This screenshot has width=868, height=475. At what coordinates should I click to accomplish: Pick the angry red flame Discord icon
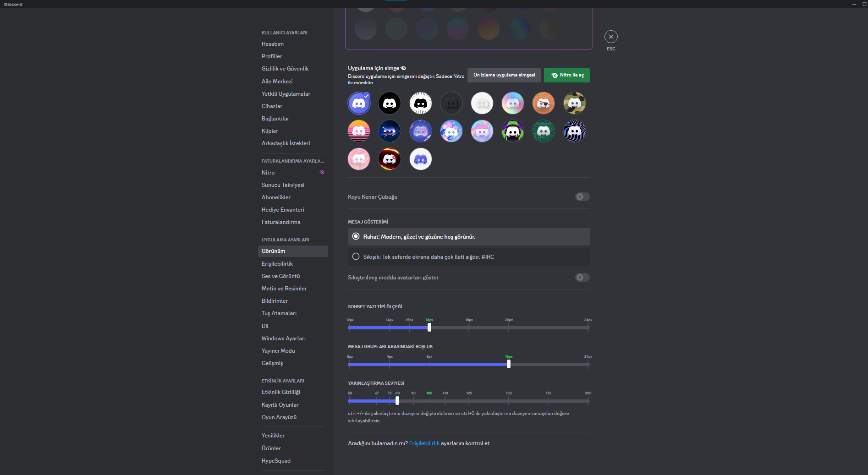[x=390, y=159]
